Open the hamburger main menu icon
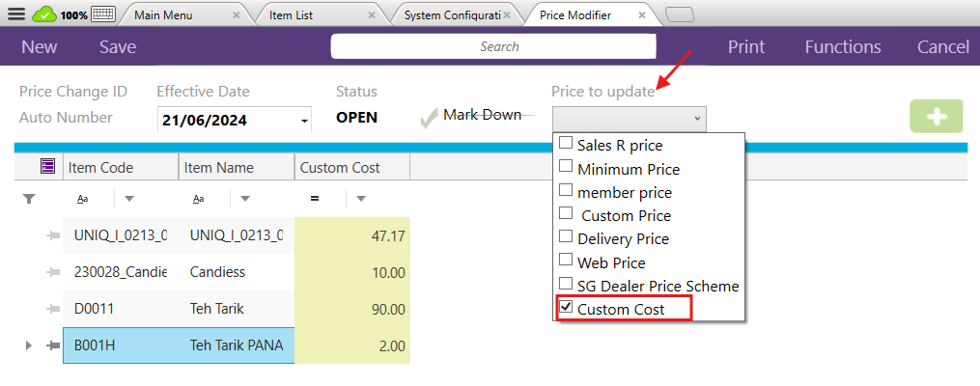Viewport: 980px width, 386px height. pos(16,14)
